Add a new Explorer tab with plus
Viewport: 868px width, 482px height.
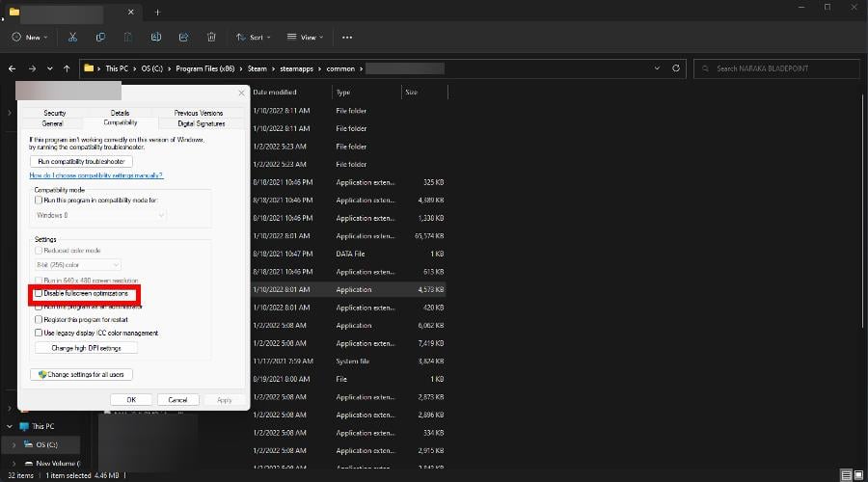tap(157, 13)
